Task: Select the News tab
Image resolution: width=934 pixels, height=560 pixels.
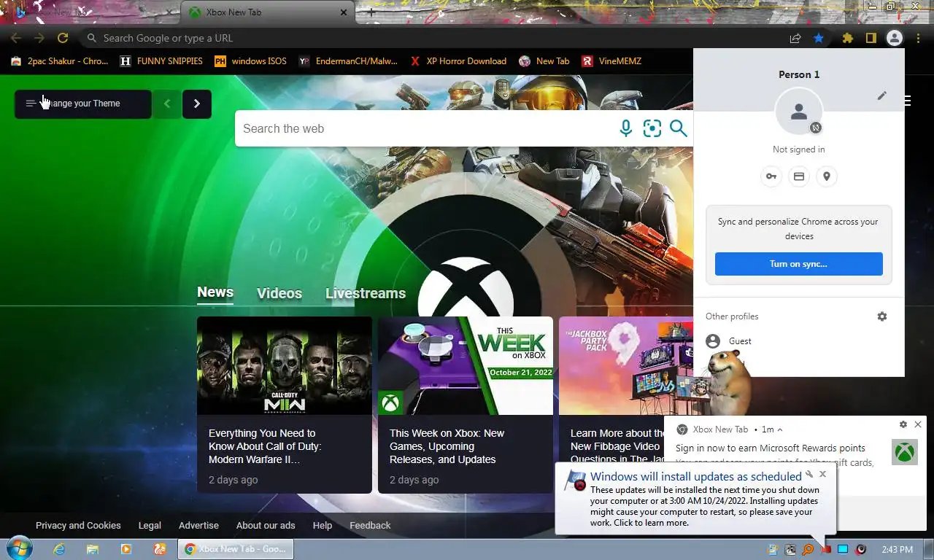Action: click(215, 292)
